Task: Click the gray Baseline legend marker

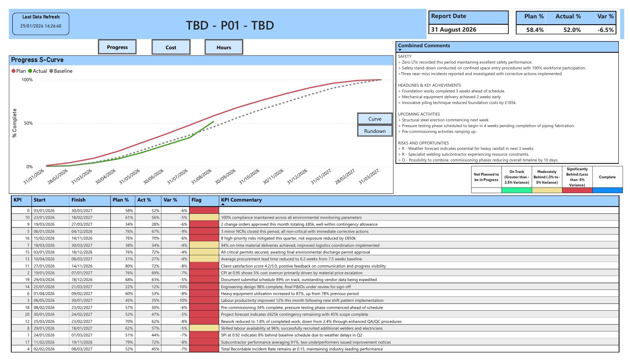Action: click(51, 71)
